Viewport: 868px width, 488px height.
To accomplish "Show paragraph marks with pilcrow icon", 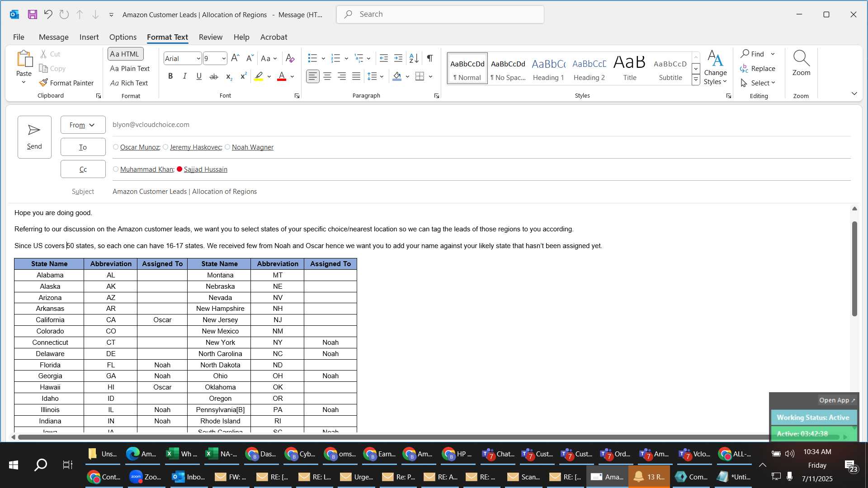I will pos(430,58).
